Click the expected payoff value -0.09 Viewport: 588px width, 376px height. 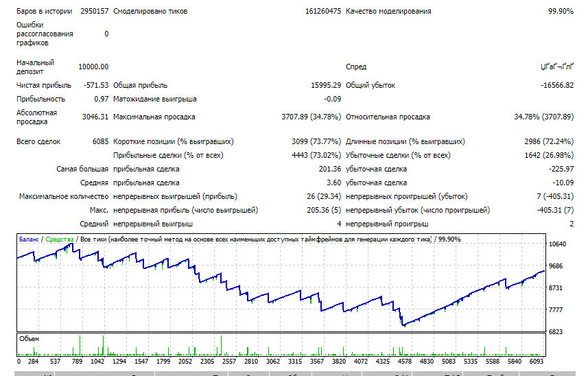click(333, 99)
